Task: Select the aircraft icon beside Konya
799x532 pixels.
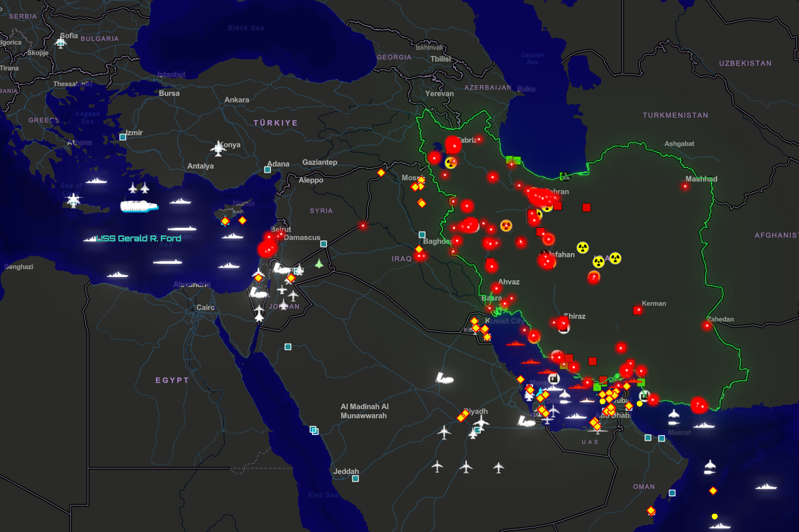Action: tap(219, 149)
